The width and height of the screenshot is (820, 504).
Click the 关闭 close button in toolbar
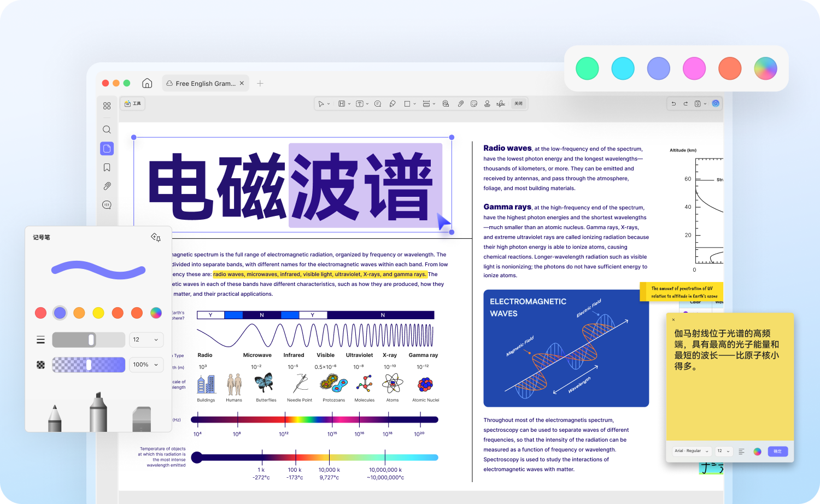click(x=518, y=104)
